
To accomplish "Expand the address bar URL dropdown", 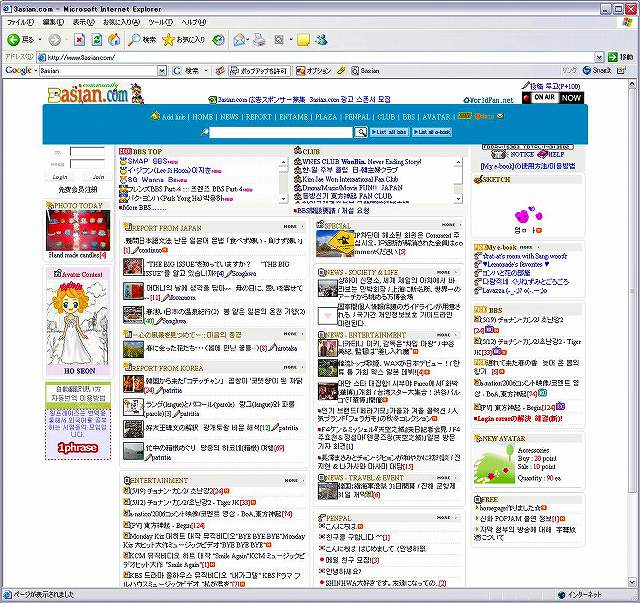I will (x=599, y=57).
